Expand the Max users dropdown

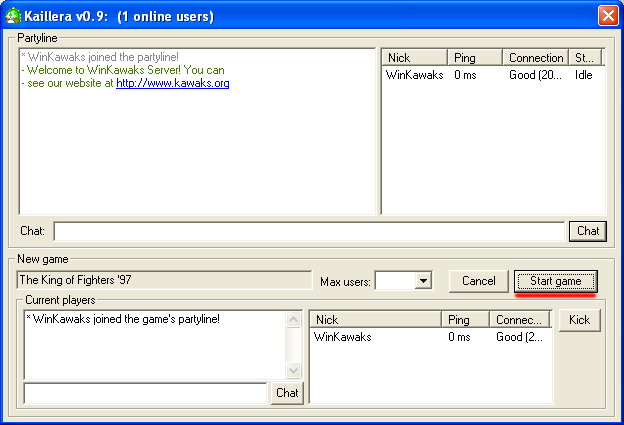pyautogui.click(x=423, y=281)
